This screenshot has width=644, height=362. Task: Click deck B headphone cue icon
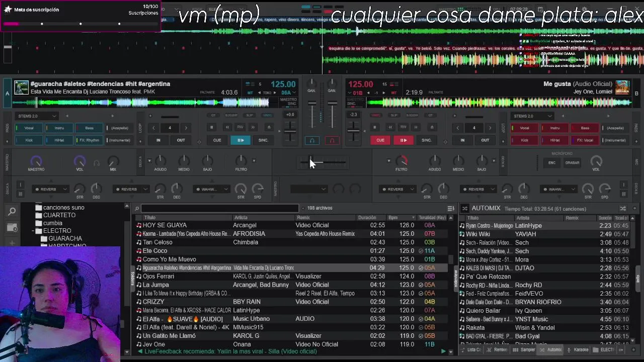click(332, 140)
